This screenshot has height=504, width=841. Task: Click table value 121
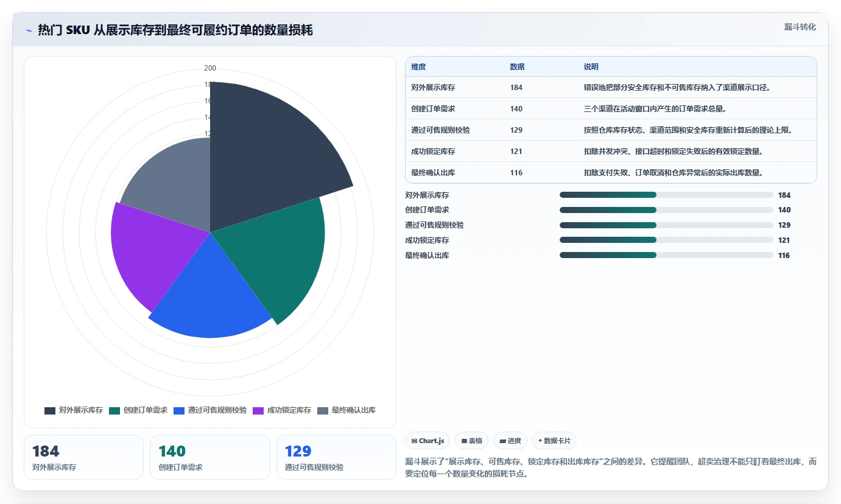pos(516,152)
